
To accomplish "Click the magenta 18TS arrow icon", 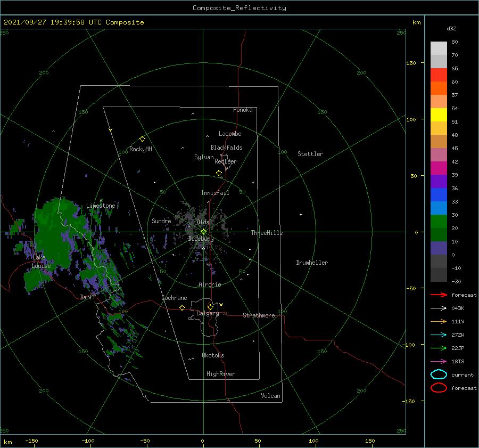I will pos(439,362).
